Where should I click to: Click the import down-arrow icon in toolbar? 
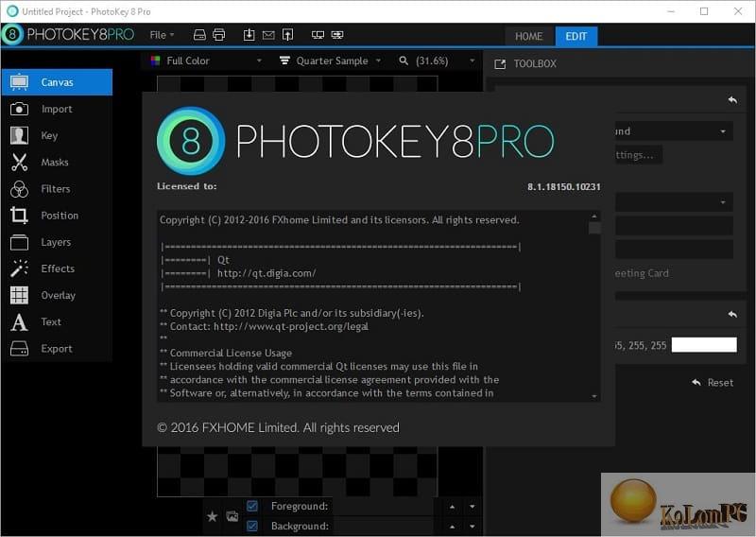point(249,35)
